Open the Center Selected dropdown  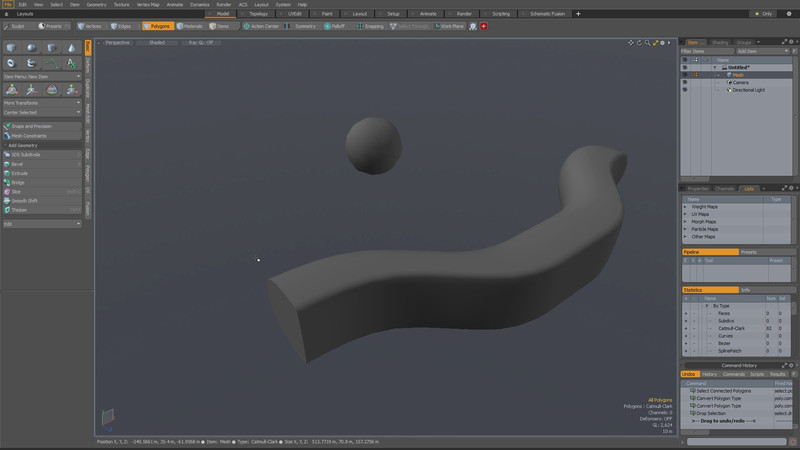(42, 112)
